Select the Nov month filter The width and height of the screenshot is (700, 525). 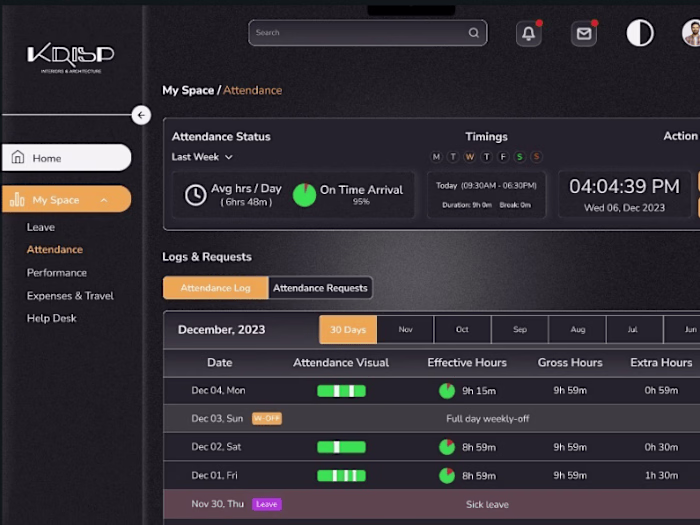click(405, 329)
